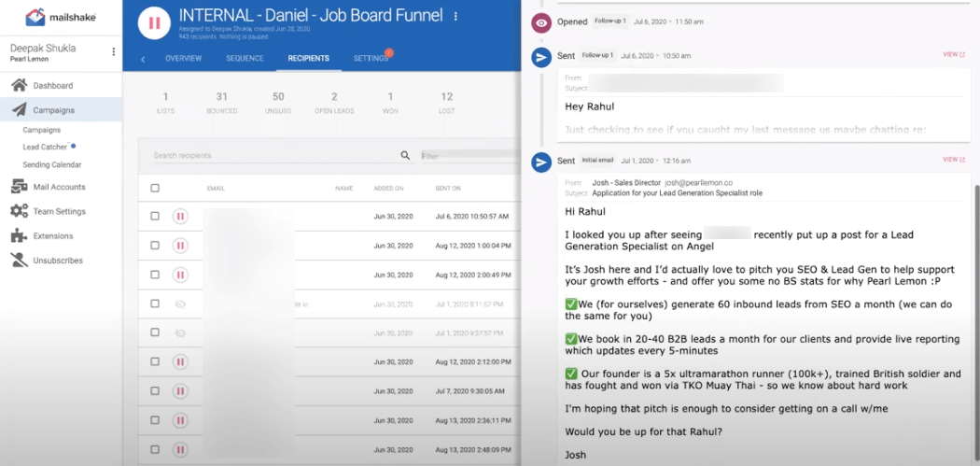980x466 pixels.
Task: Select the Recipients tab
Action: [x=308, y=58]
